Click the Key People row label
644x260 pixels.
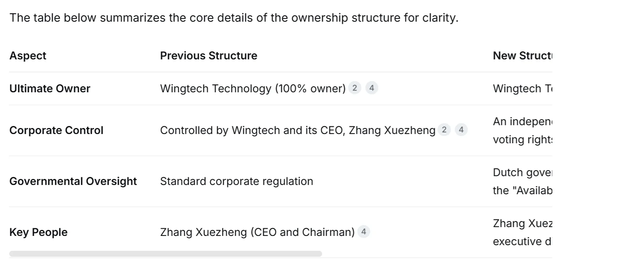(38, 232)
